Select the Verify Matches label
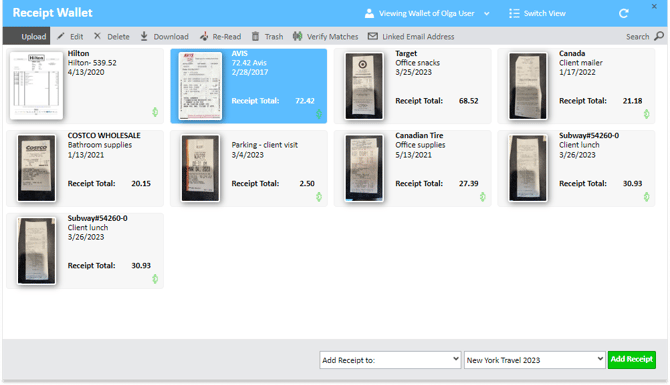This screenshot has height=385, width=670. (332, 37)
